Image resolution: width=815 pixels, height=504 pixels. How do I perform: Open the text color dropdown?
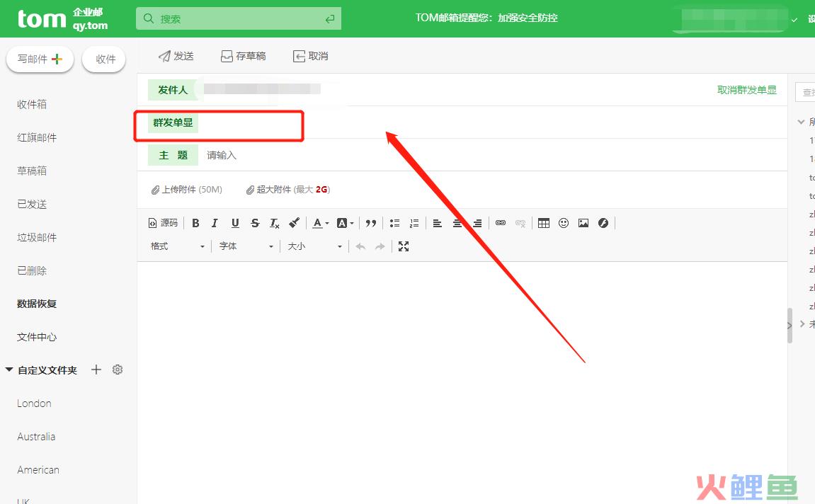321,223
